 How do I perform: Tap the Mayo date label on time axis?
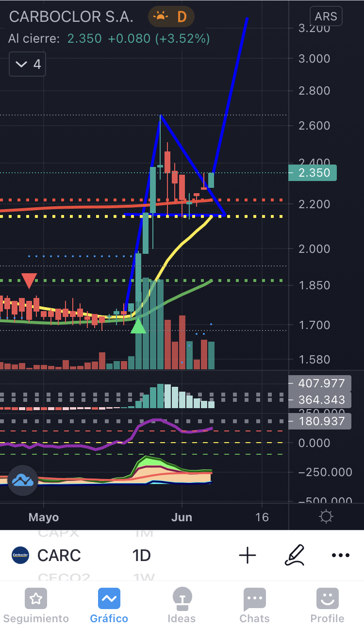tap(44, 517)
